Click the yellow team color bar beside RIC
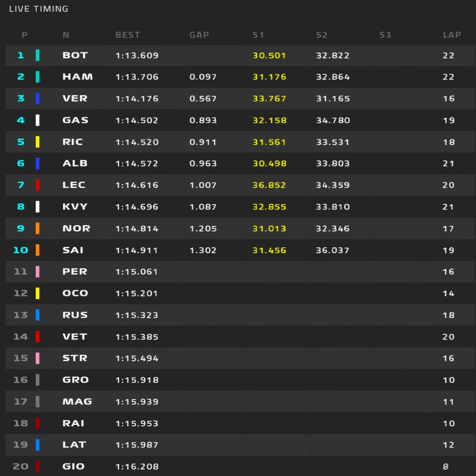Image resolution: width=476 pixels, height=476 pixels. pos(38,142)
